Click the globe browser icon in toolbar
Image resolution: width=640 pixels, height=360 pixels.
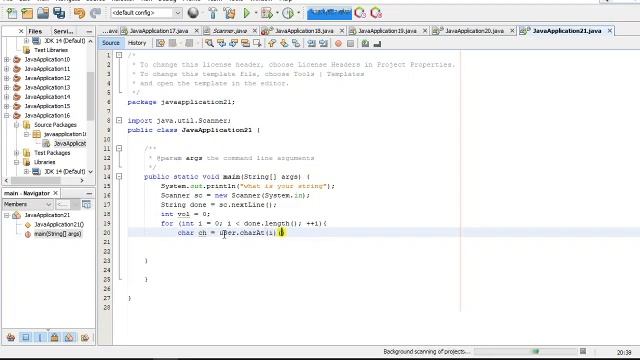click(x=193, y=13)
